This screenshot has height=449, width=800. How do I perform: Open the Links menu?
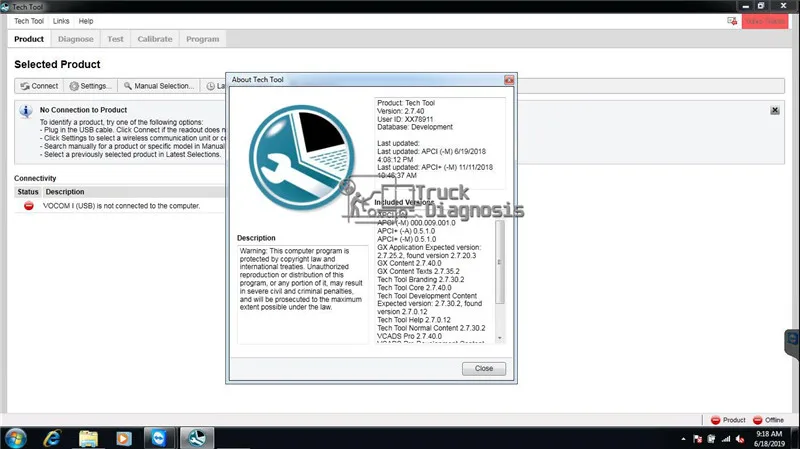[61, 21]
